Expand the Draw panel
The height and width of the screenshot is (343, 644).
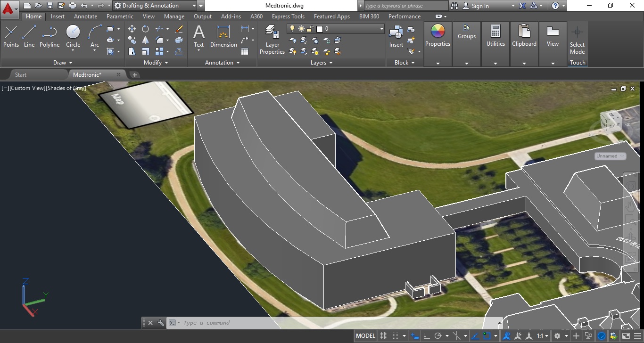pos(63,62)
